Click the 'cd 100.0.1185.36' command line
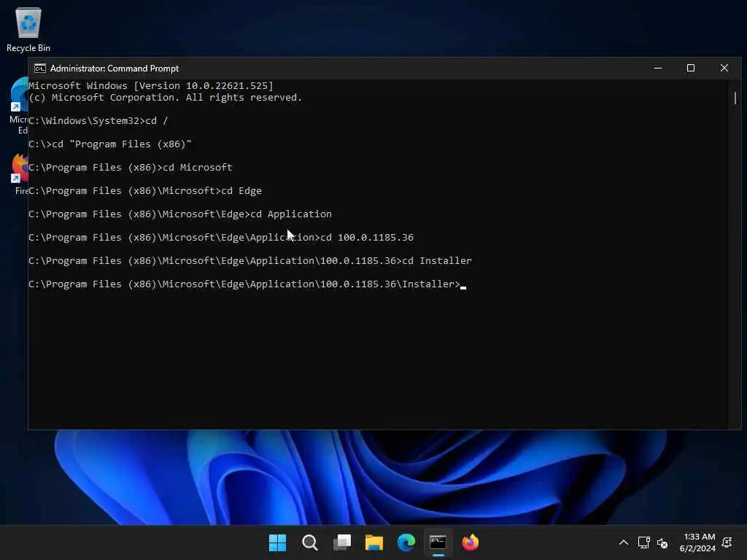 [x=221, y=238]
